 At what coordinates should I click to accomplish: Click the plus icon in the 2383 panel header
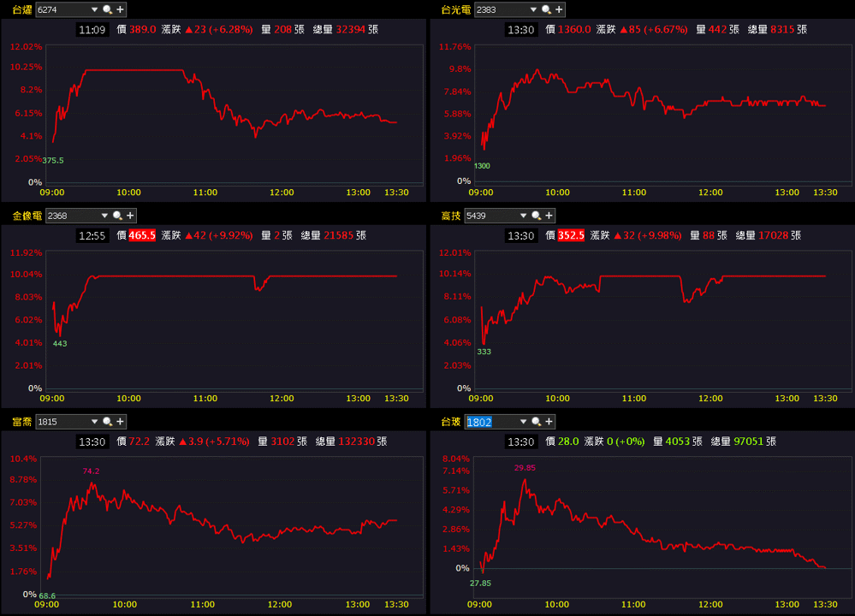click(x=559, y=9)
